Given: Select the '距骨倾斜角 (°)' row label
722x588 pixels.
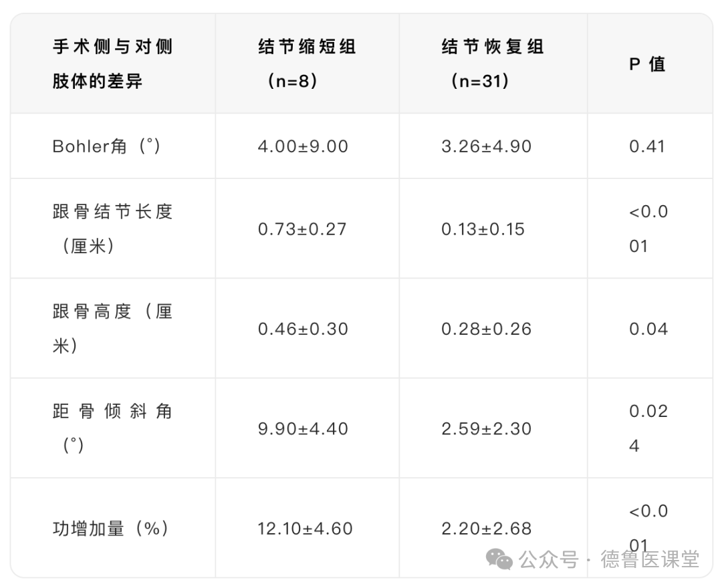Looking at the screenshot, I should click(x=112, y=428).
